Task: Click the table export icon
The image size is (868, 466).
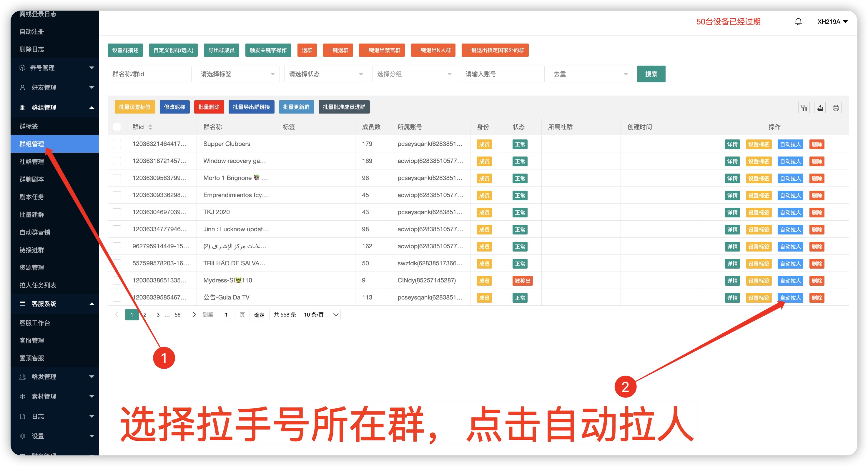Action: pyautogui.click(x=820, y=107)
